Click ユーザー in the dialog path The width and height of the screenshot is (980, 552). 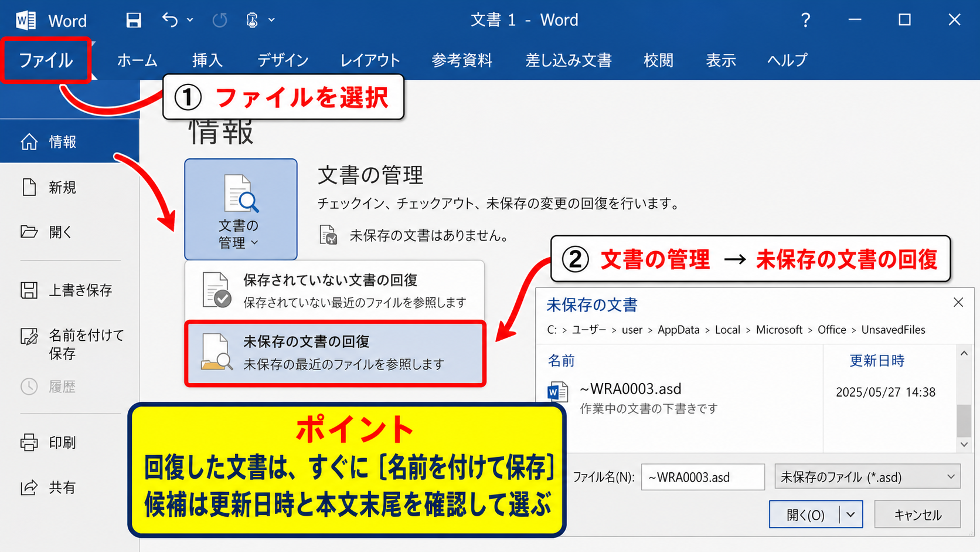tap(589, 330)
